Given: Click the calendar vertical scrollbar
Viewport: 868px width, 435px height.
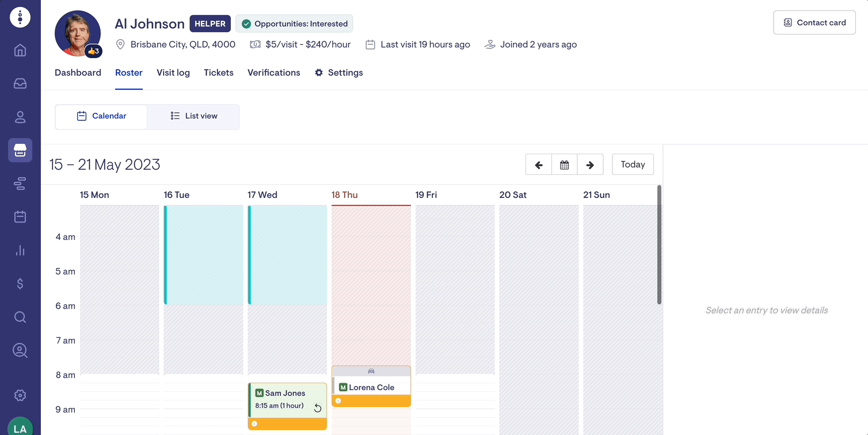Looking at the screenshot, I should 659,245.
